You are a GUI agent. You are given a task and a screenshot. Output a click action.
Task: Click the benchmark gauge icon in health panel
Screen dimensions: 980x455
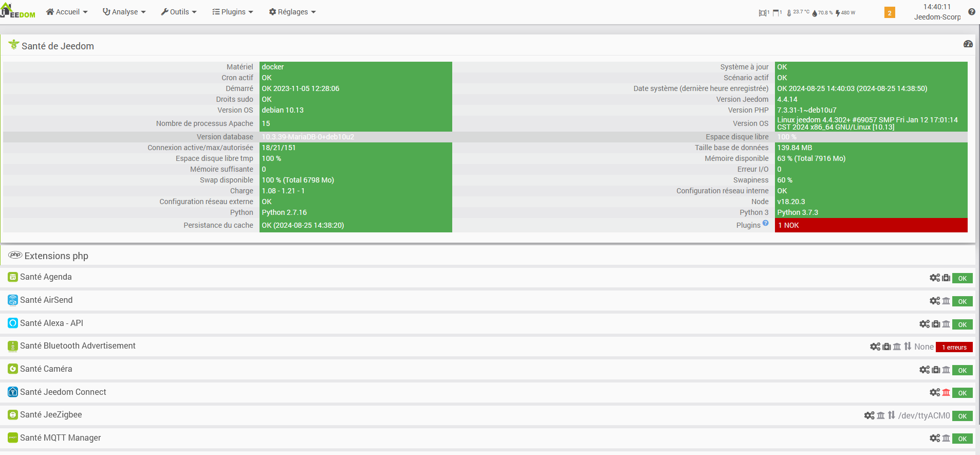tap(968, 44)
